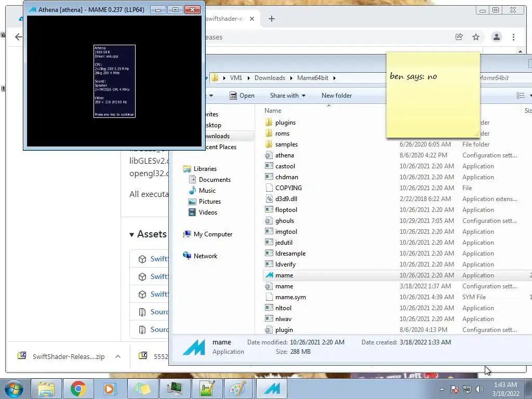This screenshot has width=532, height=399.
Task: Show hidden system tray icons
Action: point(442,389)
